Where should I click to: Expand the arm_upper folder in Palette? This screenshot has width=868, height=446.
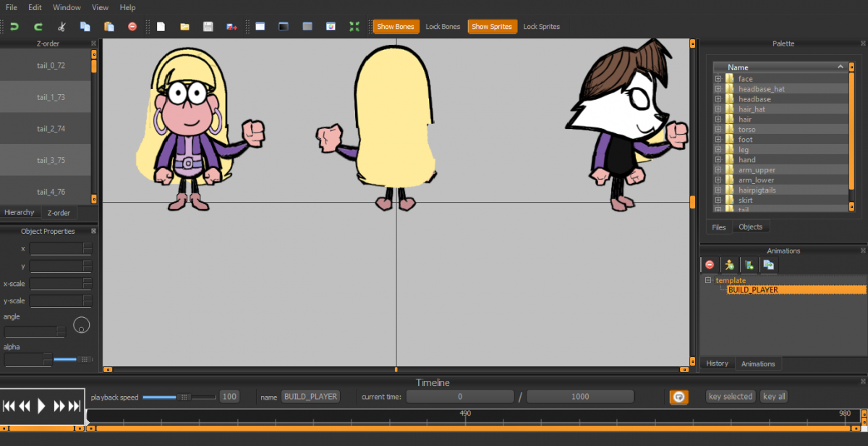tap(718, 170)
